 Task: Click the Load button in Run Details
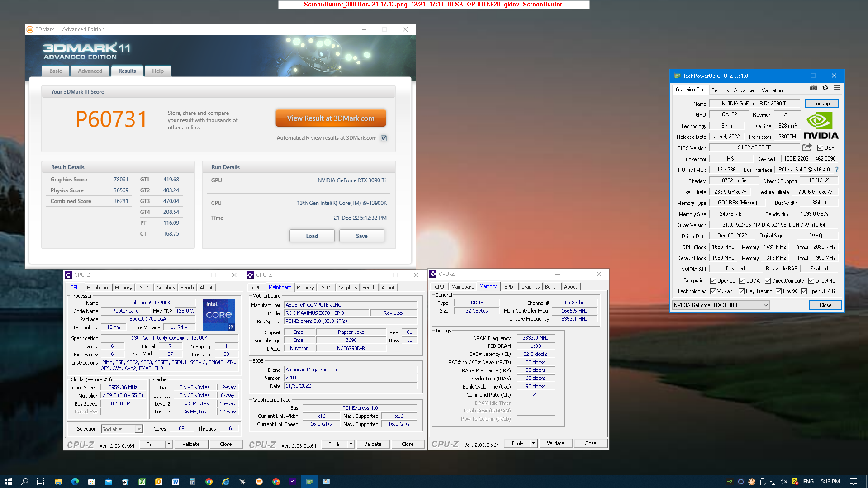[312, 236]
